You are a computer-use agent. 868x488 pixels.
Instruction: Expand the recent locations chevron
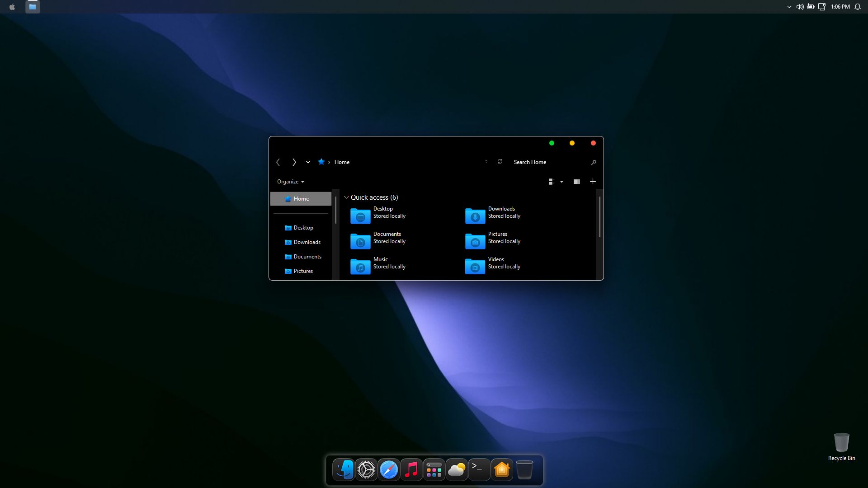pos(308,162)
